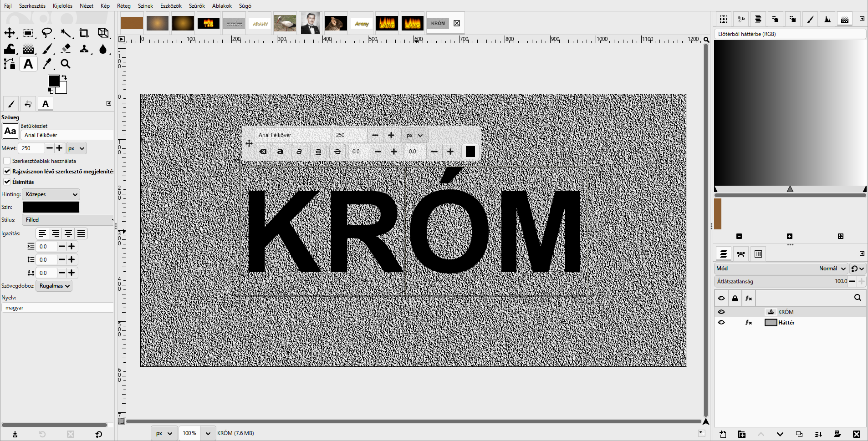Screen dimensions: 868x441
Task: Hide the Háttér layer
Action: (x=721, y=323)
